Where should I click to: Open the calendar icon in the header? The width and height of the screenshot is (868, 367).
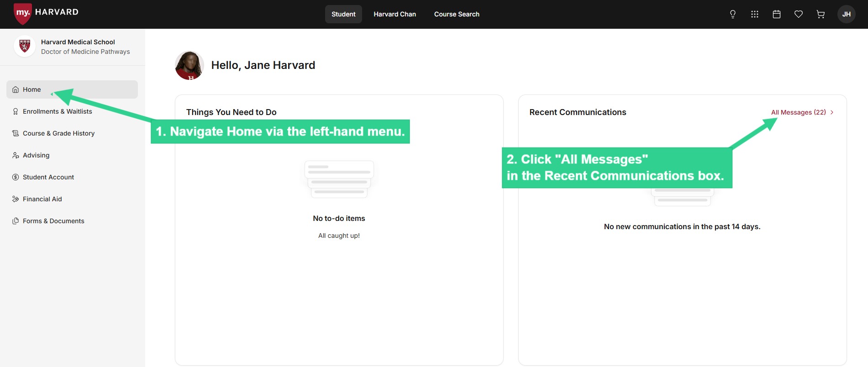click(x=777, y=14)
